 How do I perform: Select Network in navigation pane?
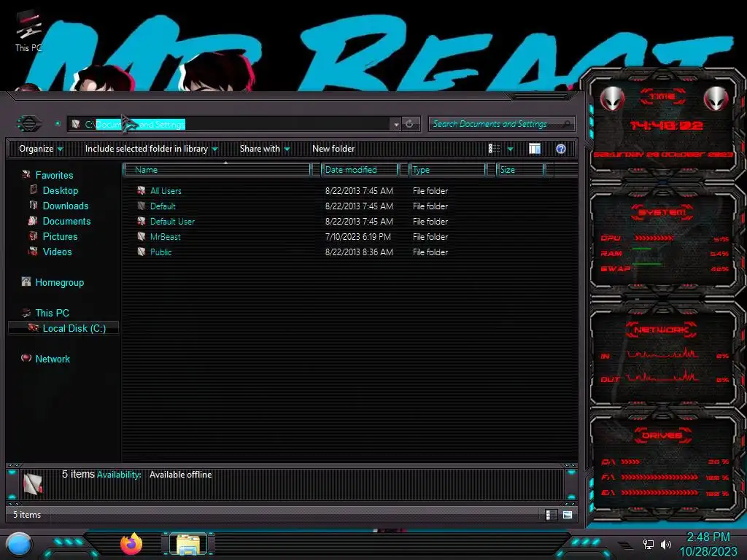[53, 359]
